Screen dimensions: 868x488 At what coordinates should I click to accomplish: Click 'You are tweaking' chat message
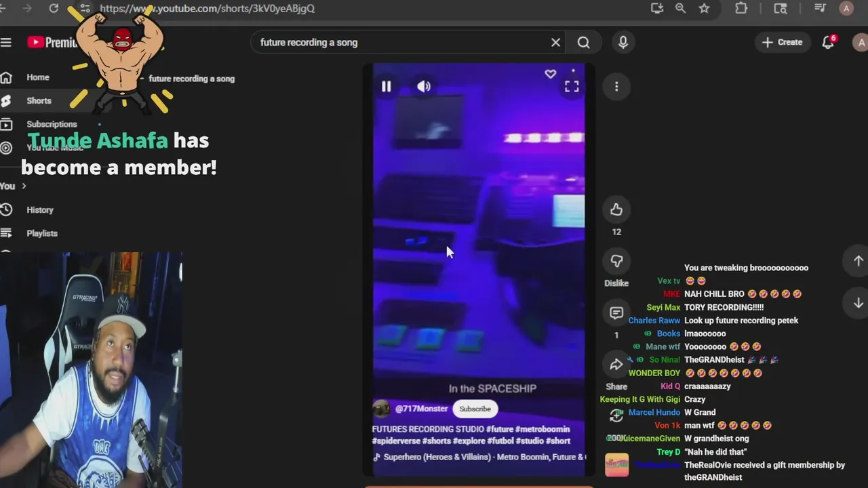coord(746,268)
